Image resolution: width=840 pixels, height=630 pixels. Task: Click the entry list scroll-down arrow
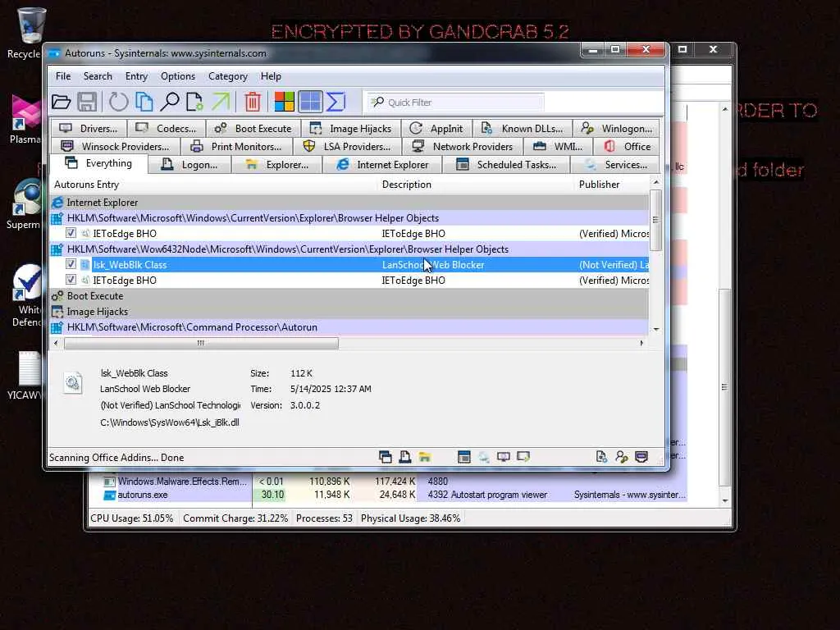[655, 330]
